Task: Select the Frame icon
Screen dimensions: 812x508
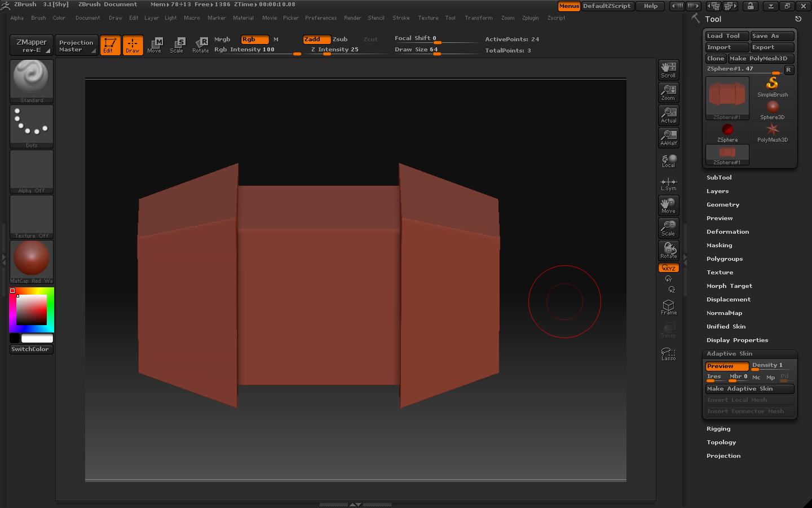Action: [668, 307]
